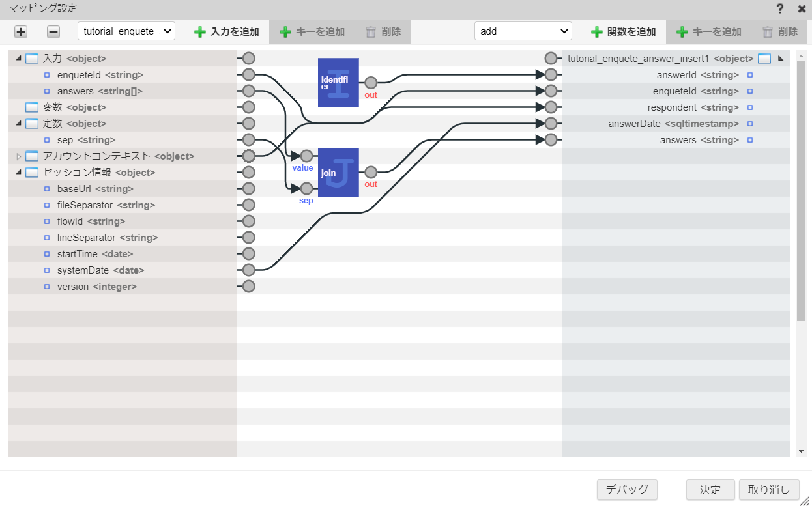Click the answerDate target connector
This screenshot has width=812, height=508.
pyautogui.click(x=551, y=124)
